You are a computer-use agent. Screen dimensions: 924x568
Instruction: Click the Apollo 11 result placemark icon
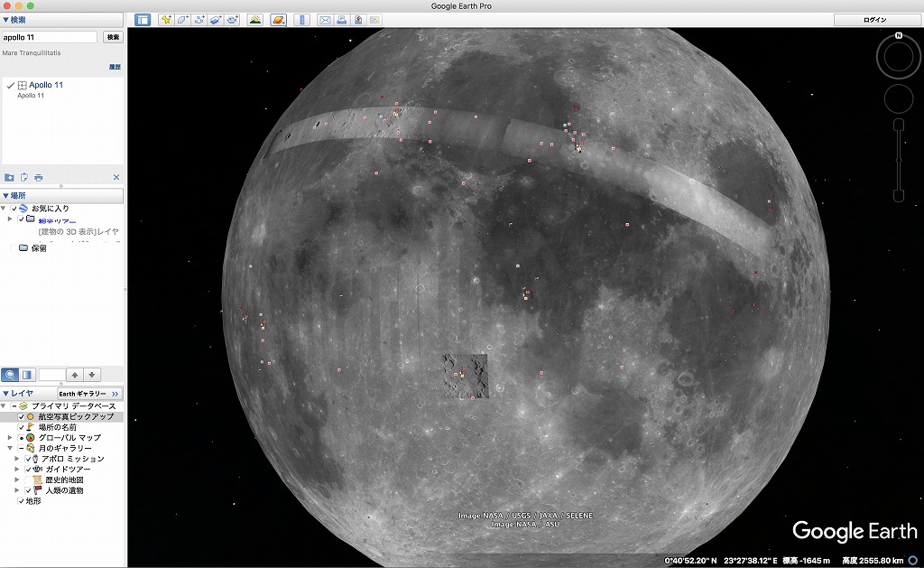point(23,86)
